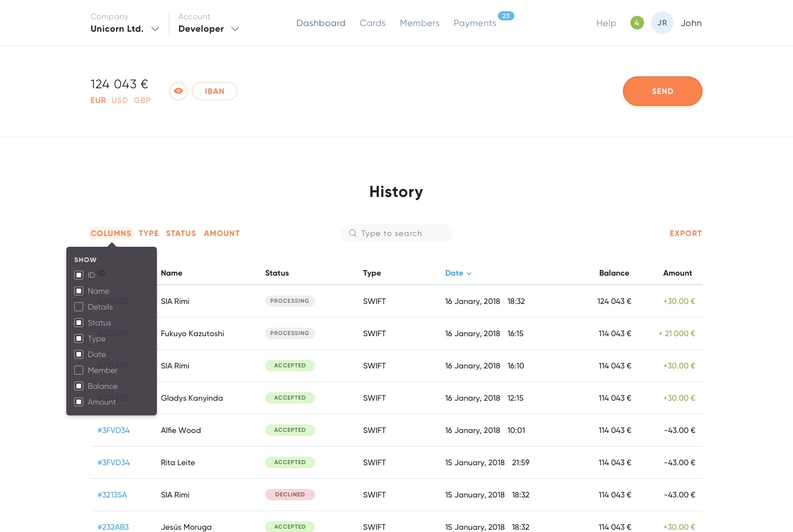Viewport: 793px width, 532px height.
Task: Click Gladys Kanyinda's ACCEPTED badge
Action: point(290,398)
